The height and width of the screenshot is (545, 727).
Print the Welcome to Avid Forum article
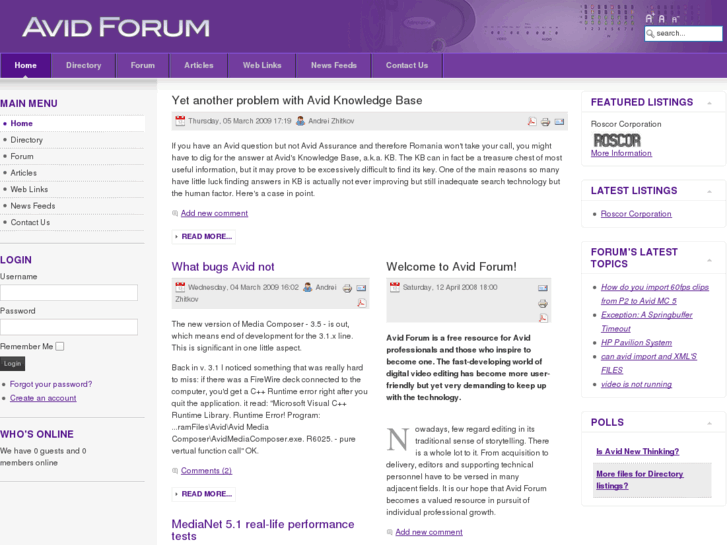click(x=543, y=304)
